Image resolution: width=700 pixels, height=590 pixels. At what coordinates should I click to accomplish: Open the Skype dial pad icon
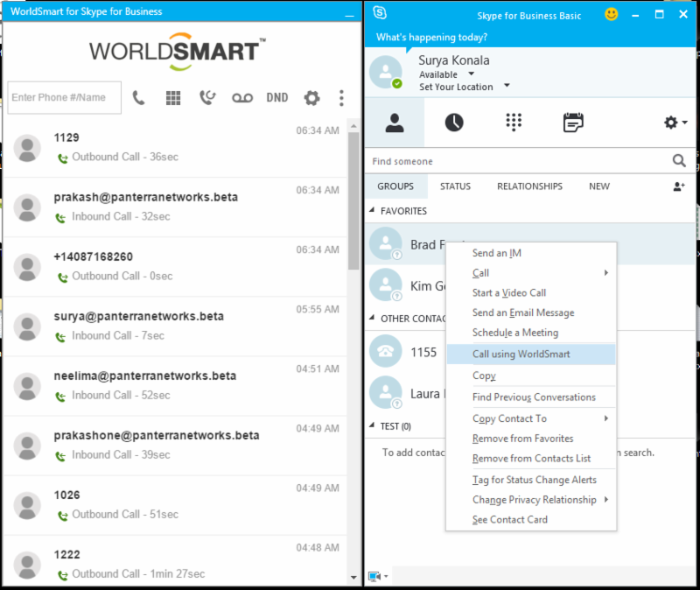[x=514, y=122]
